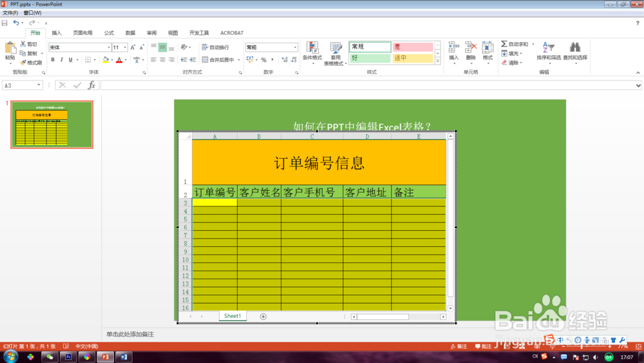
Task: Open the File (文件) menu
Action: pos(10,13)
